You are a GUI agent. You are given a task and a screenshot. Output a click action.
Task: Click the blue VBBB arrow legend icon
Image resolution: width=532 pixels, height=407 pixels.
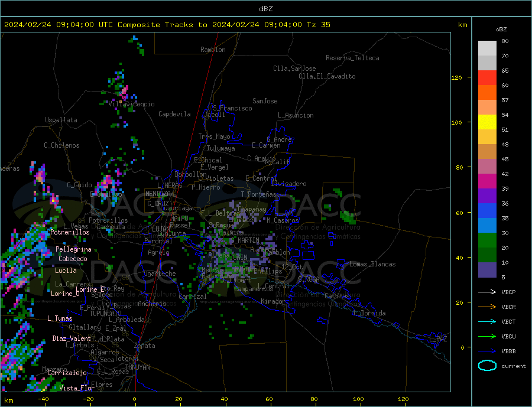click(x=487, y=351)
